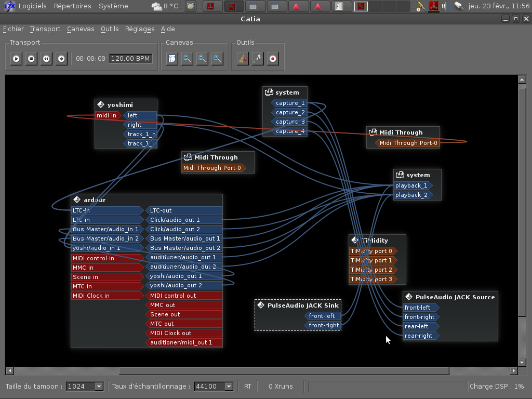Click the transport fast-forward button

click(x=61, y=59)
